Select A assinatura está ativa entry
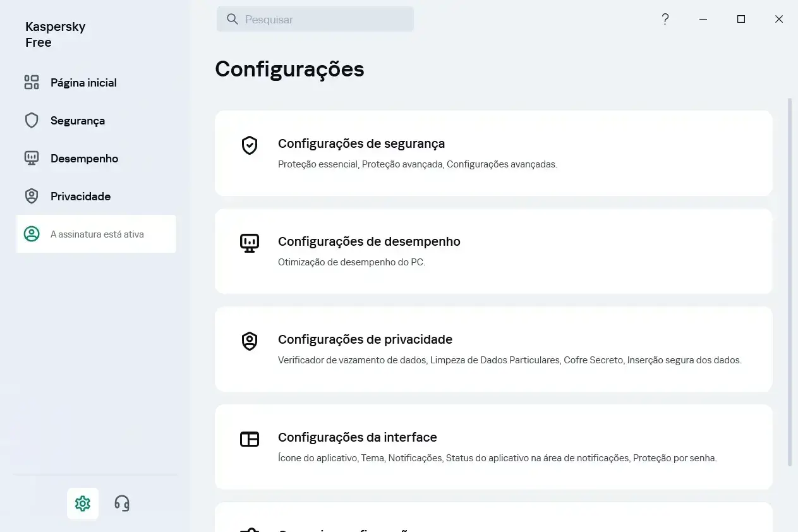This screenshot has height=532, width=798. [x=96, y=234]
